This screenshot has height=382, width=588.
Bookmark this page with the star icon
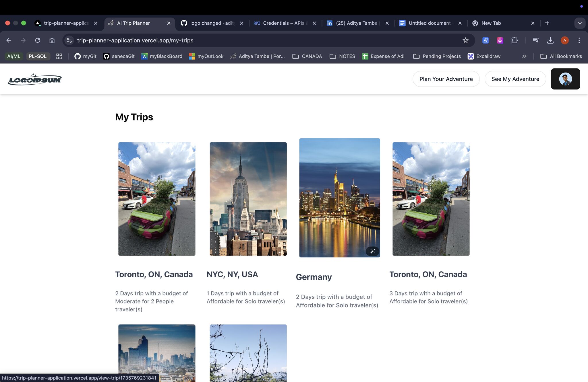(465, 40)
